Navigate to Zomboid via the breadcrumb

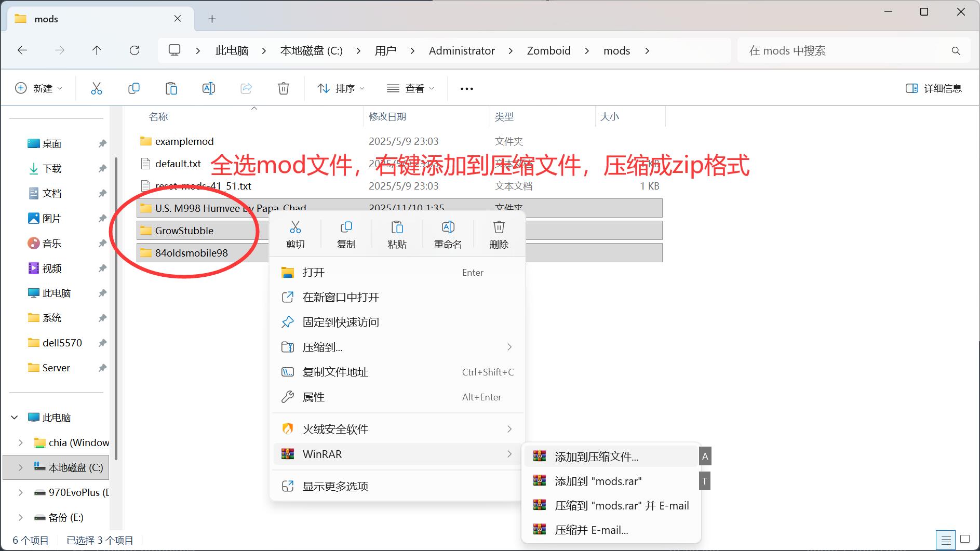(x=548, y=50)
